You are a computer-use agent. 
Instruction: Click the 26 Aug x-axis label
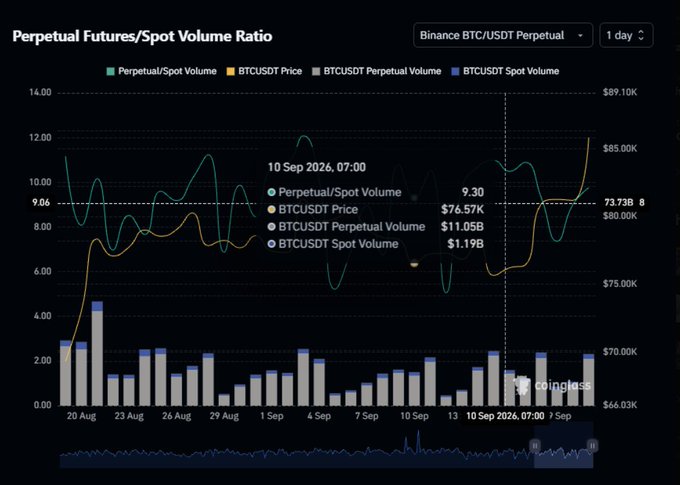pos(177,416)
